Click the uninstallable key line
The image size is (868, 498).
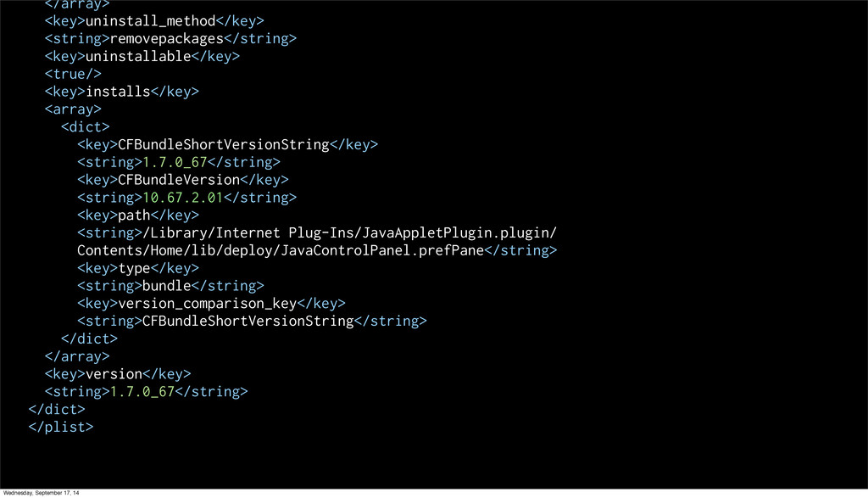(x=142, y=56)
